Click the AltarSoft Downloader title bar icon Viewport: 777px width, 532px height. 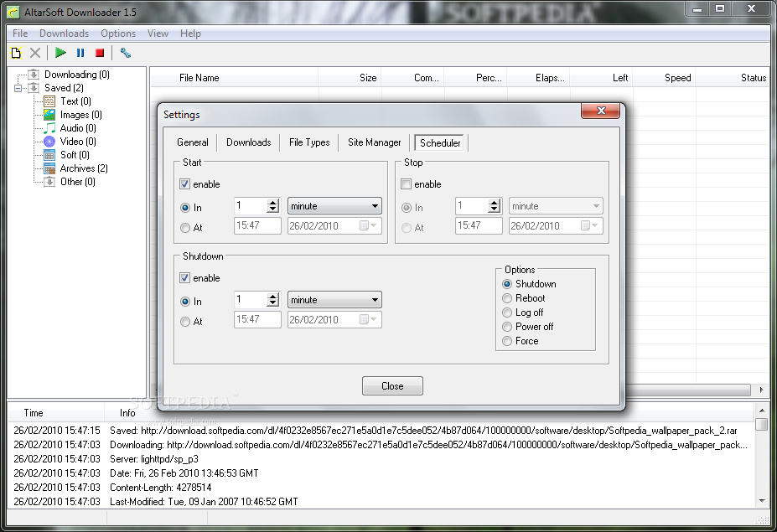tap(13, 12)
